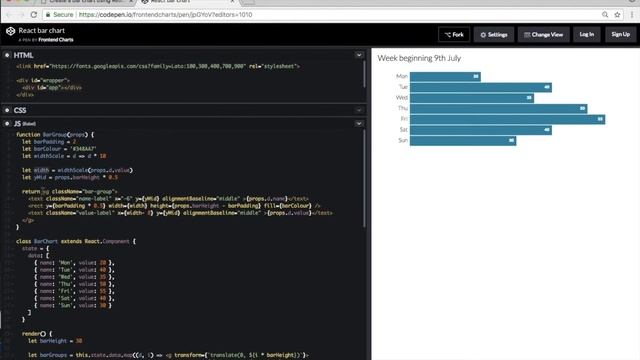Expand the CSS panel dropdown chevron

point(359,110)
